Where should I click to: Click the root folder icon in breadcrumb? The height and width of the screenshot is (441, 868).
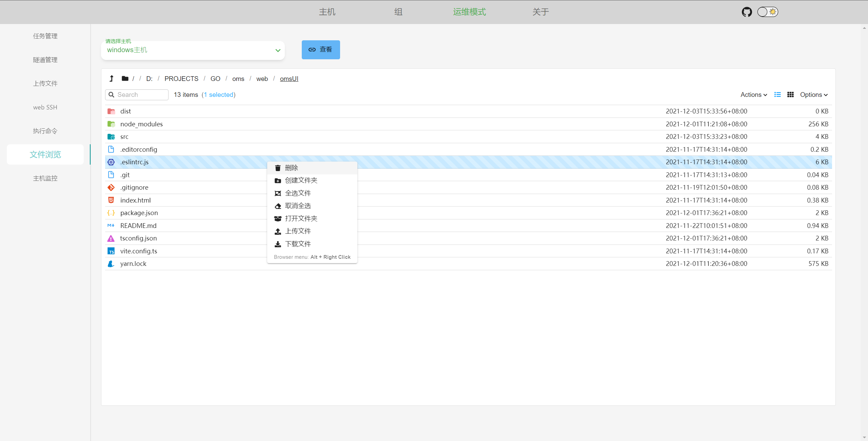click(x=125, y=79)
